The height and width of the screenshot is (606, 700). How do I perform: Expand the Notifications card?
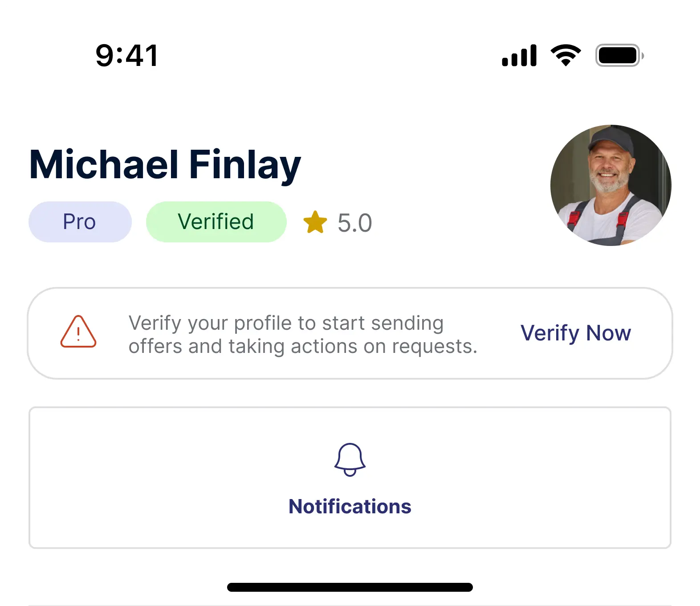350,478
